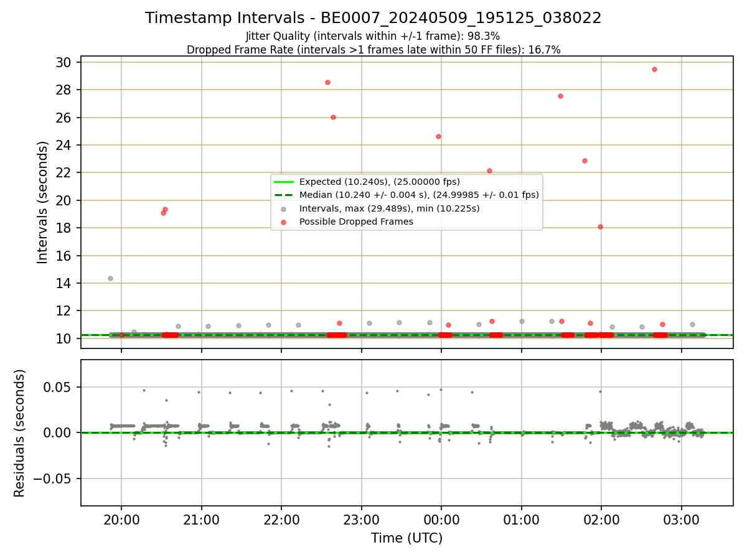Click the 'Jitter Quality' 98.3% subtitle line

tap(373, 37)
